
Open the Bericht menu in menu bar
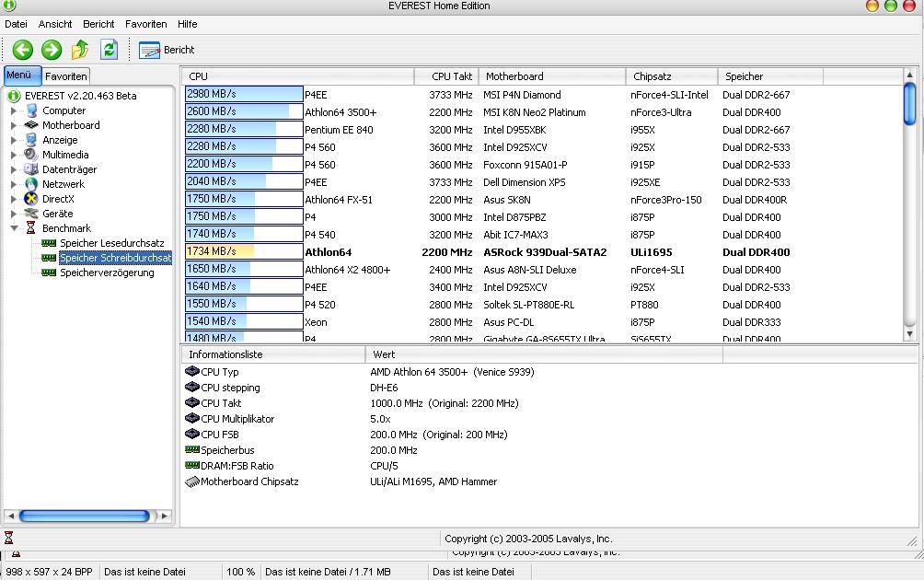click(98, 24)
